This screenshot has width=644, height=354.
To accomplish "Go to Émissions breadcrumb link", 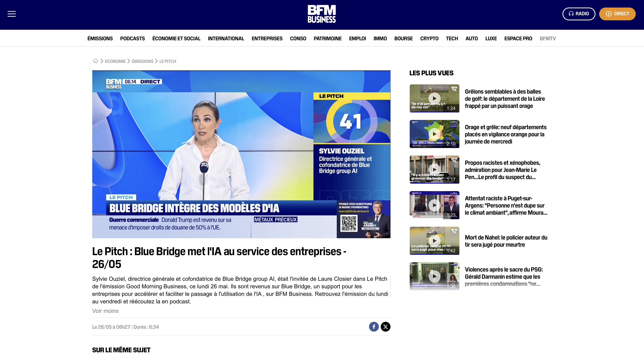I will [142, 61].
